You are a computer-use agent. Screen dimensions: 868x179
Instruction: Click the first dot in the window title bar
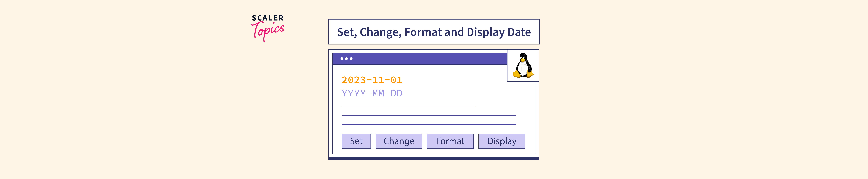(x=342, y=59)
